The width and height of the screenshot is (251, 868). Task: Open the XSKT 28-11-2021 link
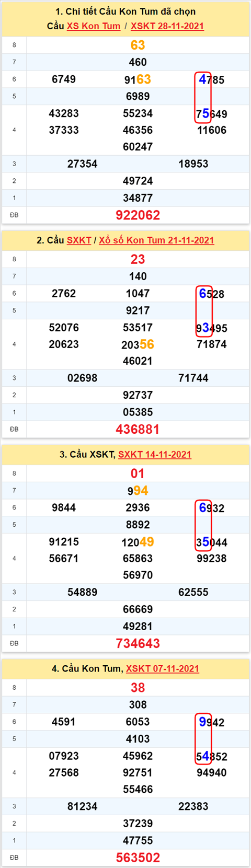[167, 26]
